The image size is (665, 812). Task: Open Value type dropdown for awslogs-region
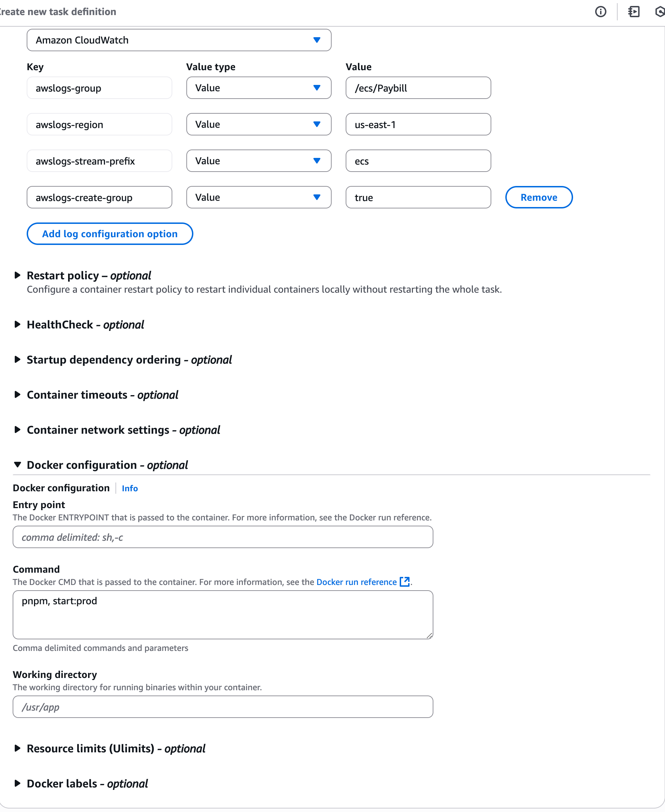pyautogui.click(x=259, y=125)
